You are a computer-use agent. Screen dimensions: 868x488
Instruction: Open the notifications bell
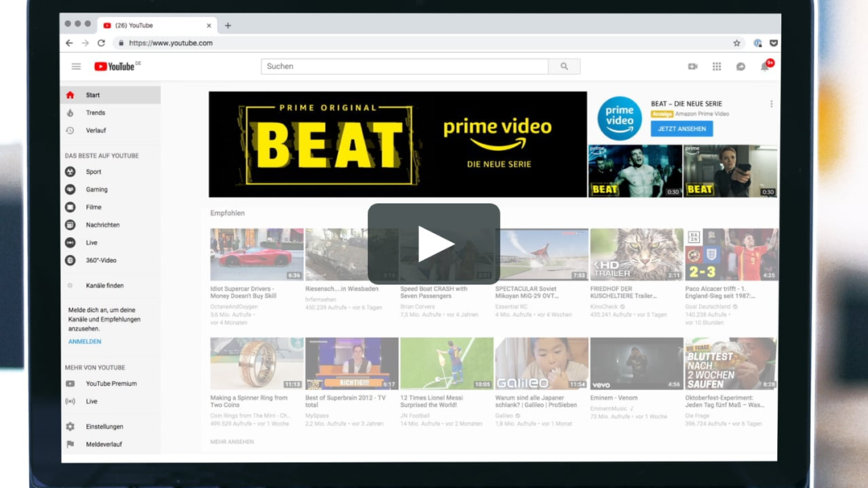pos(765,67)
